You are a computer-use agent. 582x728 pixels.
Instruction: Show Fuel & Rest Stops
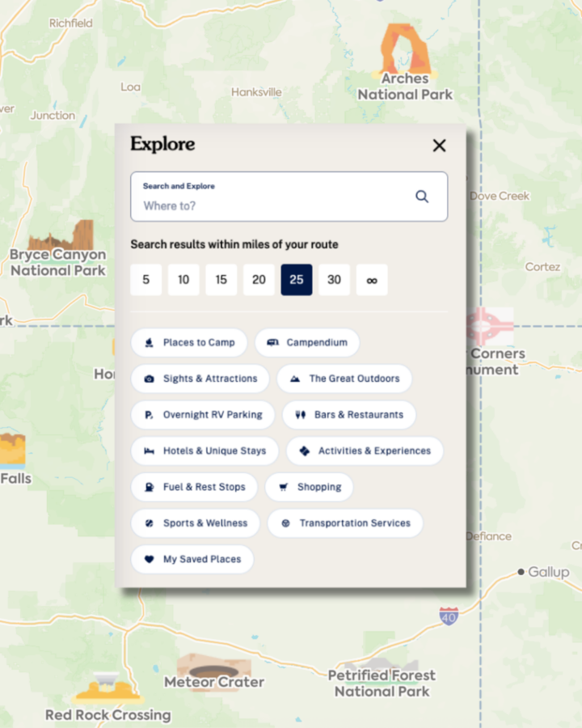click(194, 487)
